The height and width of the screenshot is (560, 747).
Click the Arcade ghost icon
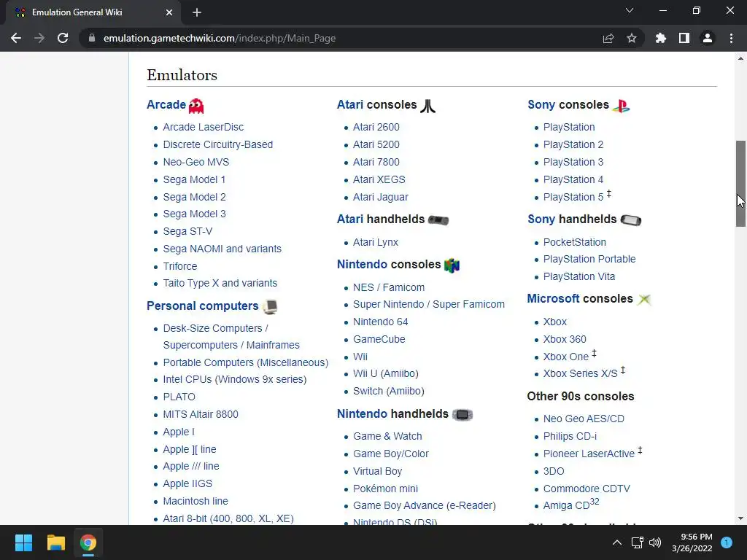pos(196,106)
